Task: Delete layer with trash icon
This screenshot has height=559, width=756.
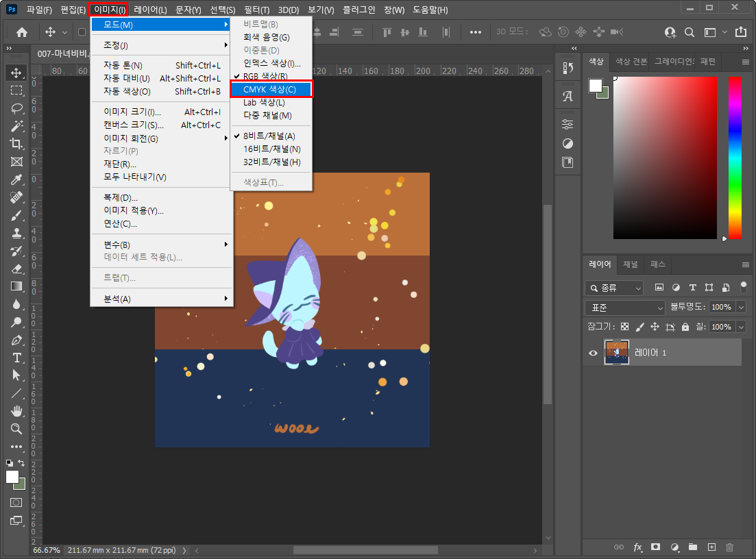Action: click(x=729, y=547)
